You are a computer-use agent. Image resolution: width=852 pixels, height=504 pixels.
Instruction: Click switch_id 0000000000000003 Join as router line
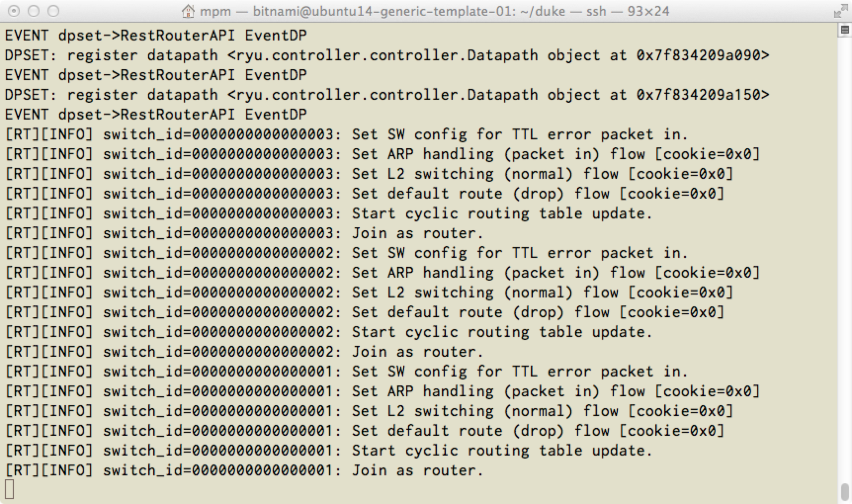coord(244,233)
